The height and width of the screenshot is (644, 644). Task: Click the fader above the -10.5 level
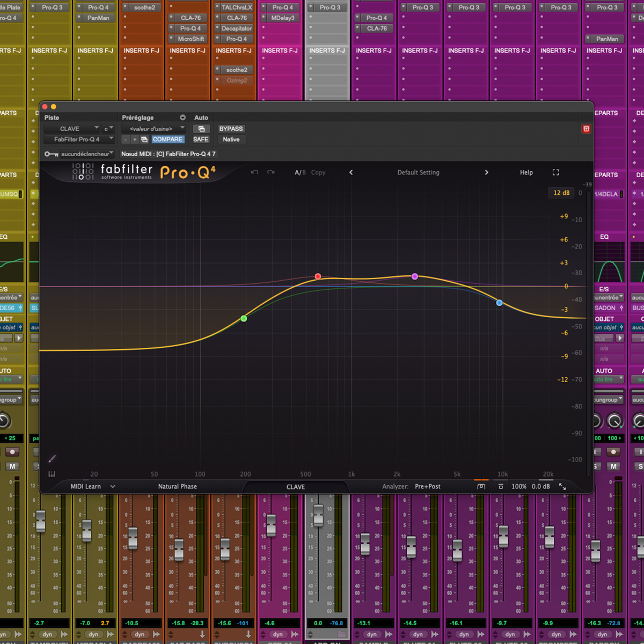tap(133, 538)
